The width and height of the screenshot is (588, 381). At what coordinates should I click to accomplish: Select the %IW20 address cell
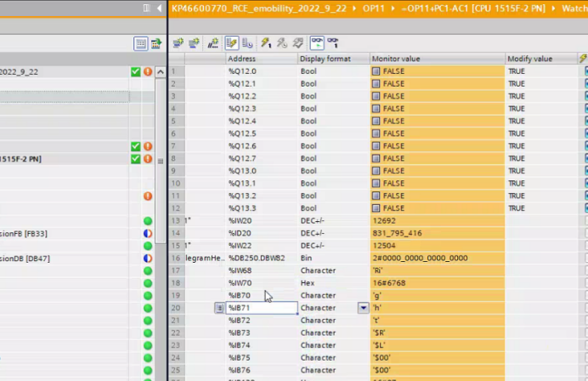pos(262,221)
